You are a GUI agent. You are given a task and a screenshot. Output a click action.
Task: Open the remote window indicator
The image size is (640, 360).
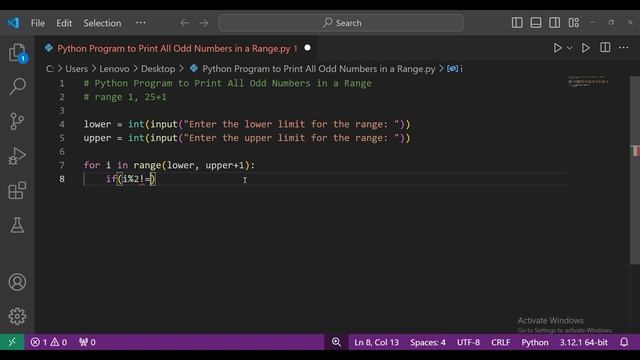[12, 342]
